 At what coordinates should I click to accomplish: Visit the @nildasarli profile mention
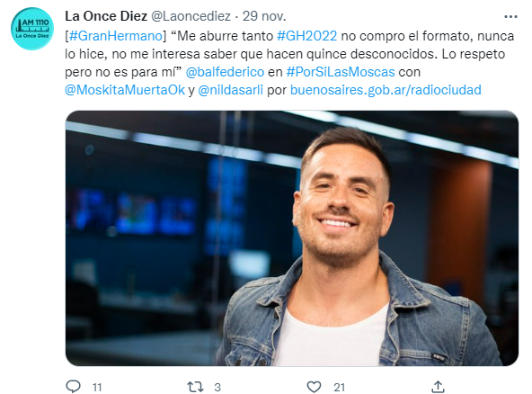click(230, 90)
